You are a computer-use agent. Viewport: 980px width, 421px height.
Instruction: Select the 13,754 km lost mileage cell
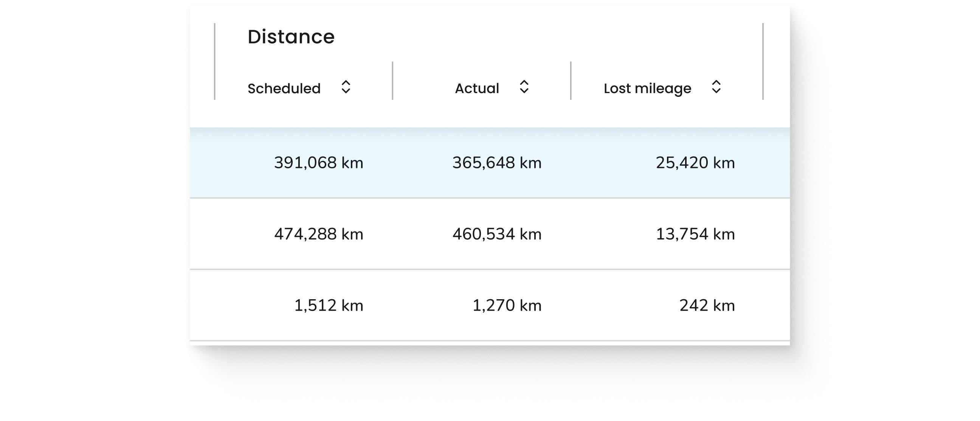tap(695, 234)
